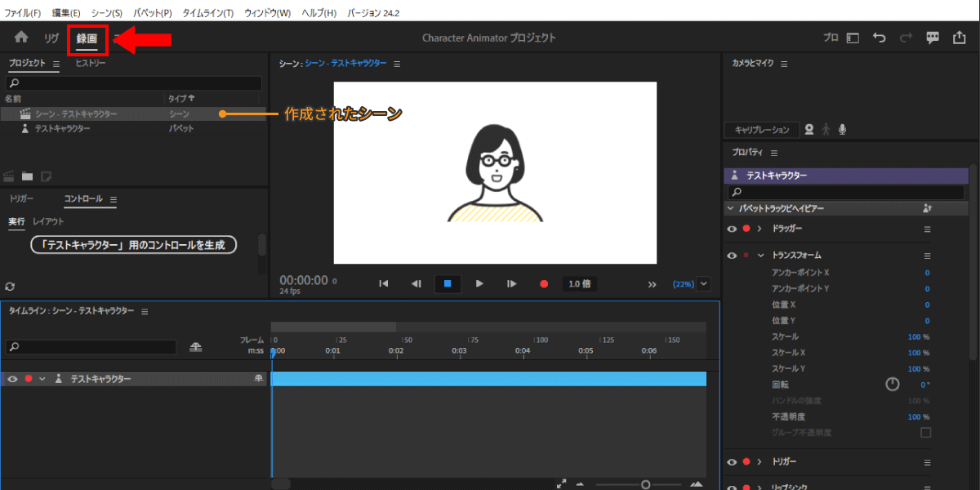Switch to the トリガー panel tab
980x490 pixels.
tap(22, 199)
